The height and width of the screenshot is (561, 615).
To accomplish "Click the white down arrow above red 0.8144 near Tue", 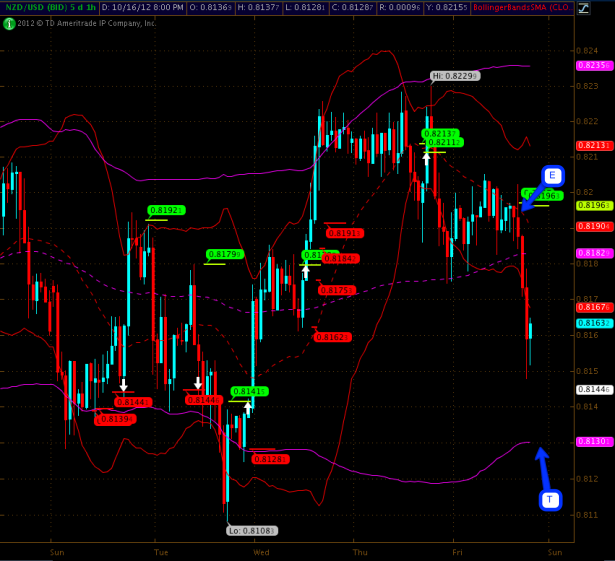I will 123,384.
